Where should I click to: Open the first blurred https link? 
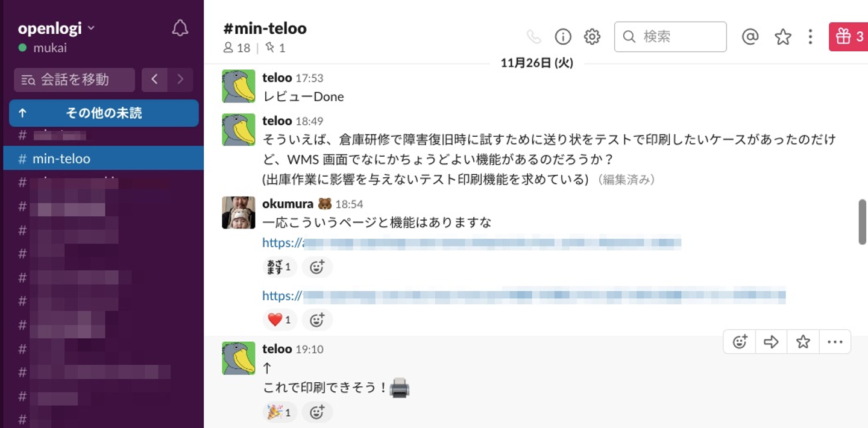pos(471,243)
